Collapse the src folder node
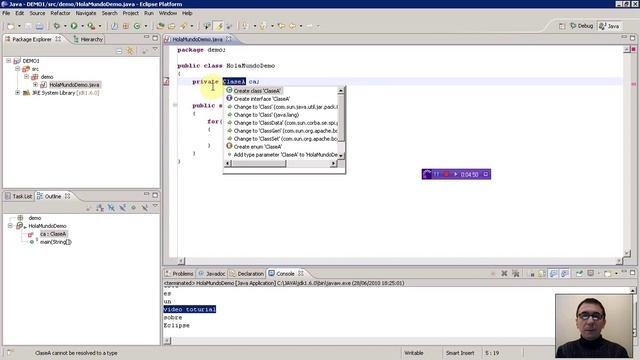 tap(18, 69)
